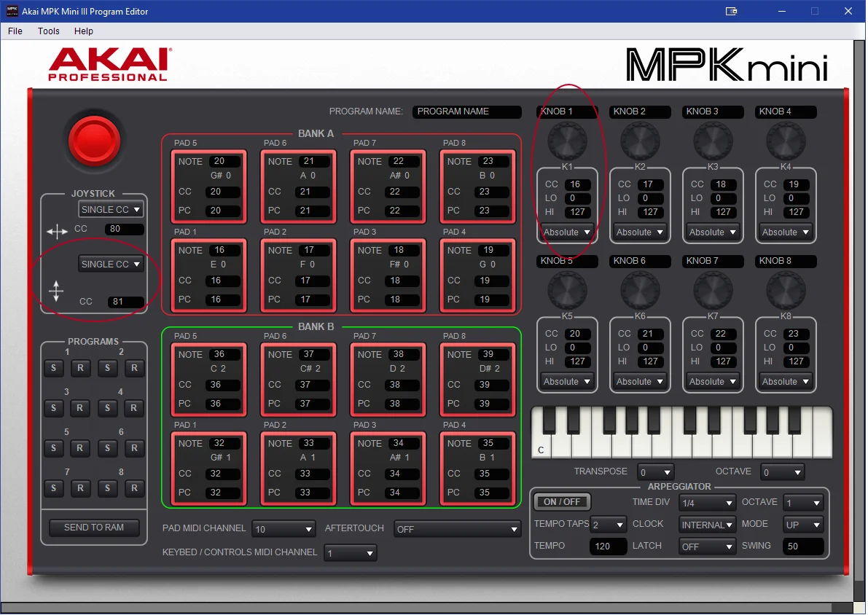Toggle the arpeggiator ON / OFF button

[x=562, y=502]
